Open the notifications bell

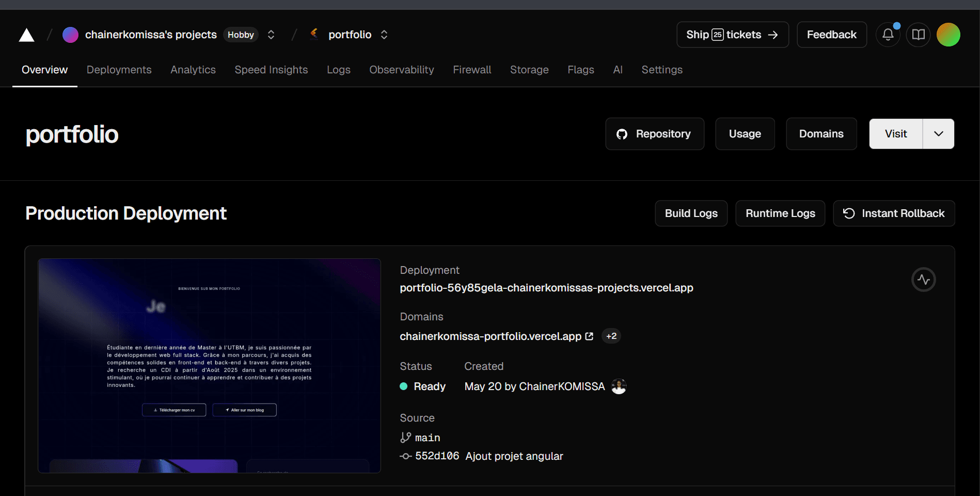pos(888,35)
